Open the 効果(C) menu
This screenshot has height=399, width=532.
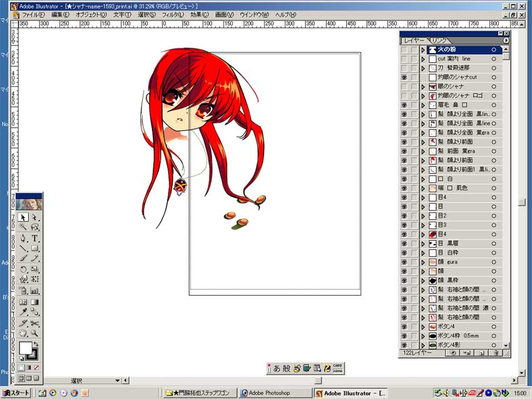click(200, 14)
